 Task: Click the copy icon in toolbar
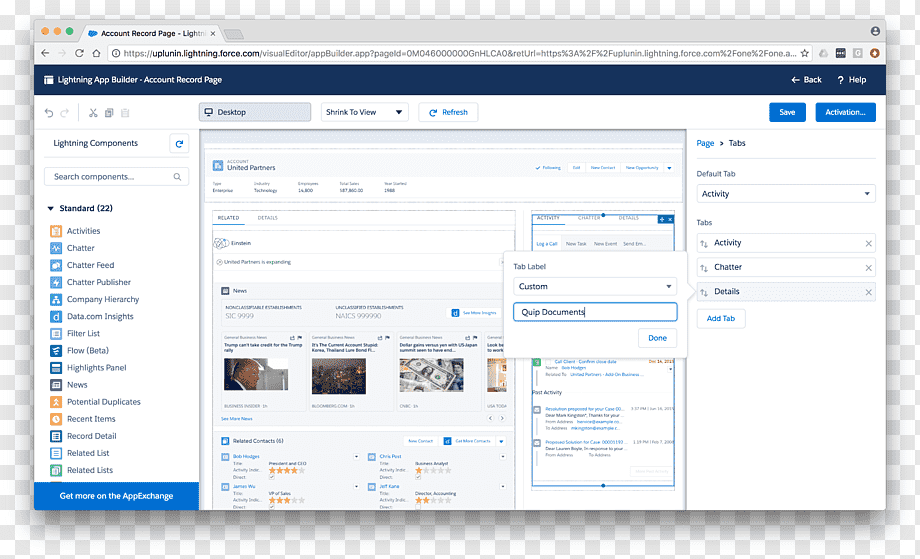pyautogui.click(x=109, y=113)
